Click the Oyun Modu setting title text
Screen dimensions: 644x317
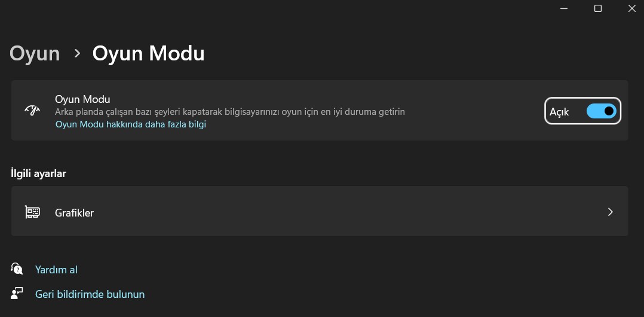pos(82,99)
